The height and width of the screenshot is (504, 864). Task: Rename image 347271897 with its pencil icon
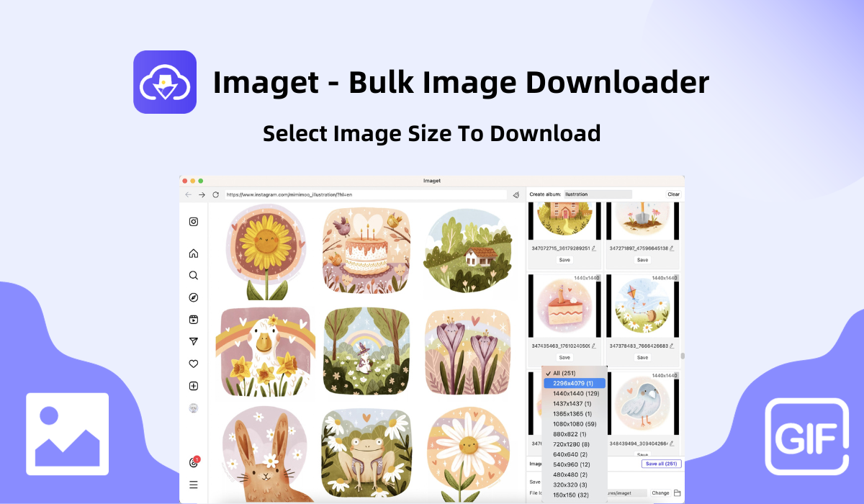(x=672, y=248)
